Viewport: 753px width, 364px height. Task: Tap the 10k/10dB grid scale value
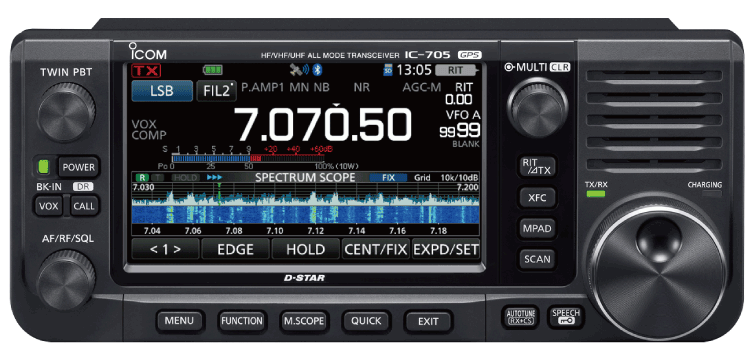[460, 178]
